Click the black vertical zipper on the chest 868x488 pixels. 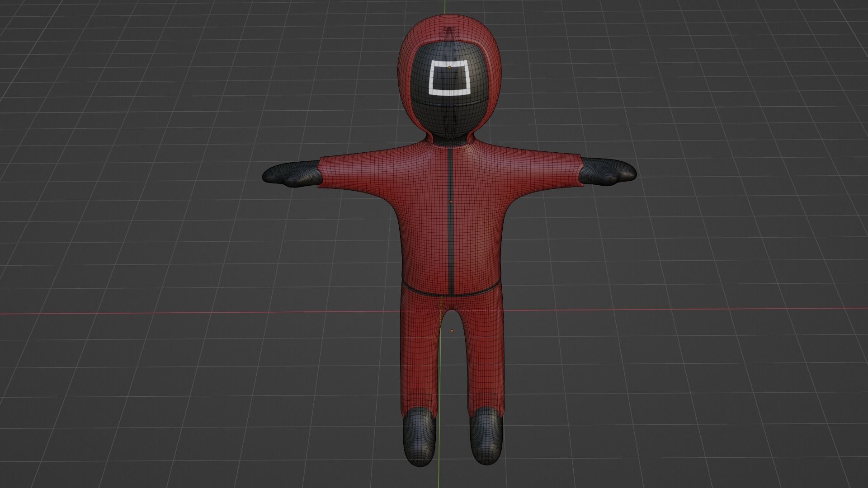click(451, 221)
